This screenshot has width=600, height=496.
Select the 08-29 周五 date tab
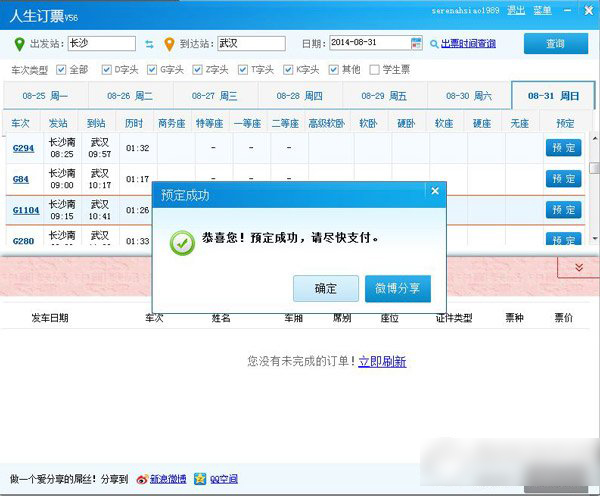(384, 96)
